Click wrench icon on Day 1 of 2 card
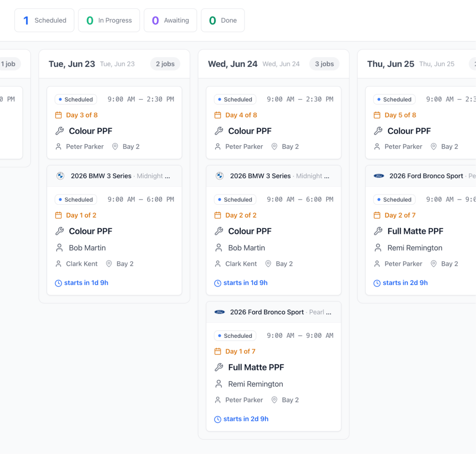Viewport: 476px width, 454px height. point(60,231)
